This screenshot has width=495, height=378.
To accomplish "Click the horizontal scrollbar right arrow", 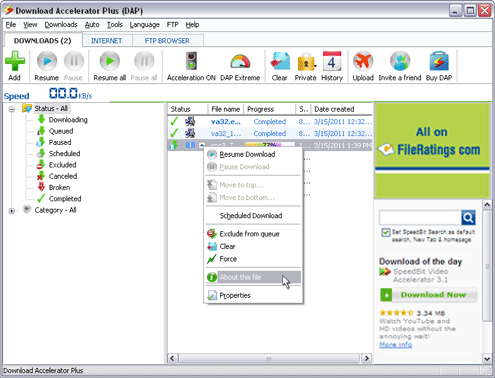I will pos(366,358).
